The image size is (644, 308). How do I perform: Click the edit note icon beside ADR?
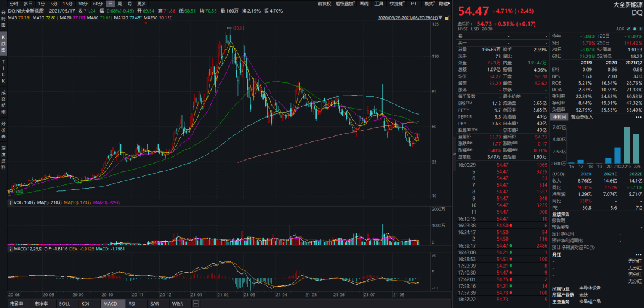pos(629,29)
